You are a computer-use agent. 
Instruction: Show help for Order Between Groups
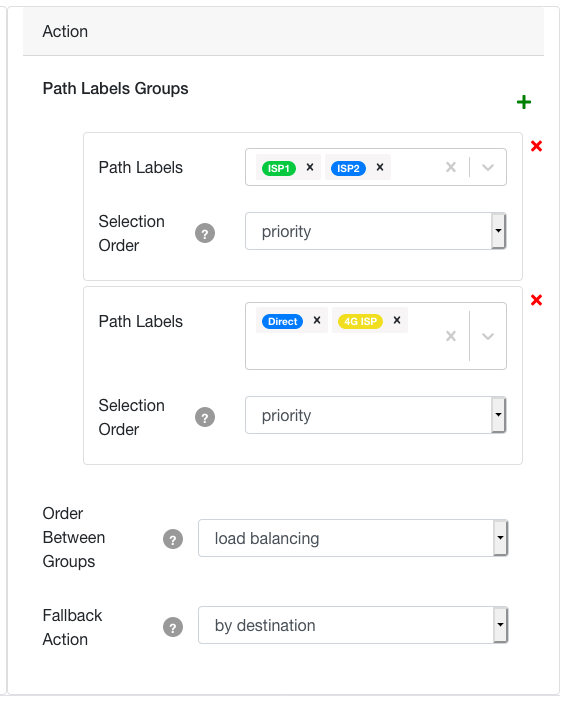(173, 539)
